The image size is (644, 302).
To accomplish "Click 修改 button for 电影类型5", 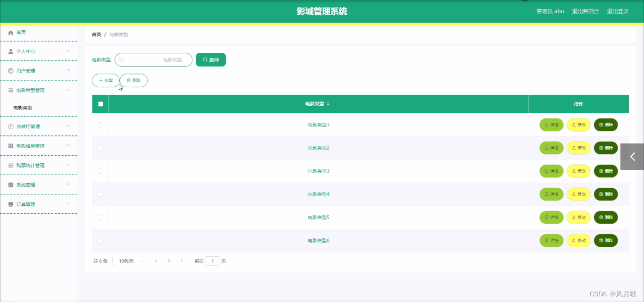I will tap(578, 217).
